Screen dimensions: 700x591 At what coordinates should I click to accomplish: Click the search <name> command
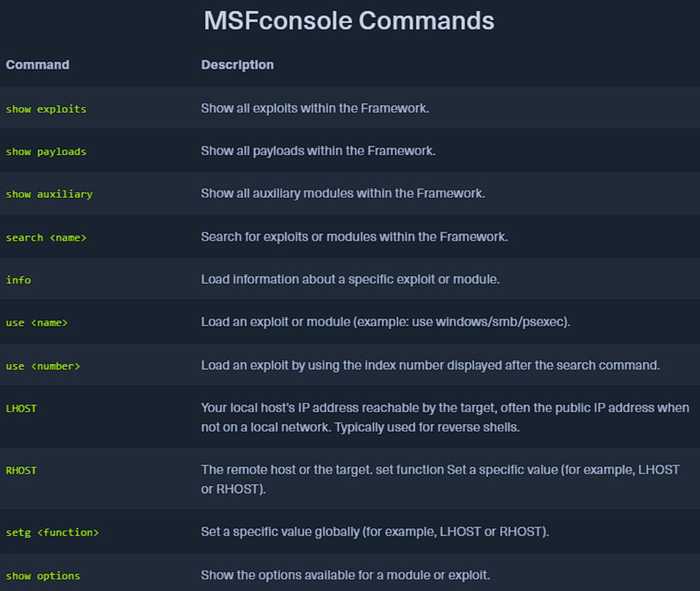click(46, 237)
